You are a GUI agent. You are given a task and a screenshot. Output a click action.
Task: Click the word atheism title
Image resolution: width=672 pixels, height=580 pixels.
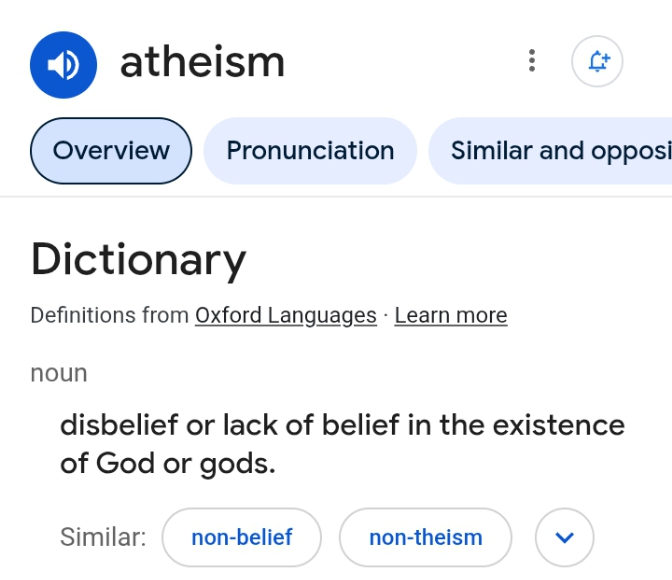pos(202,63)
